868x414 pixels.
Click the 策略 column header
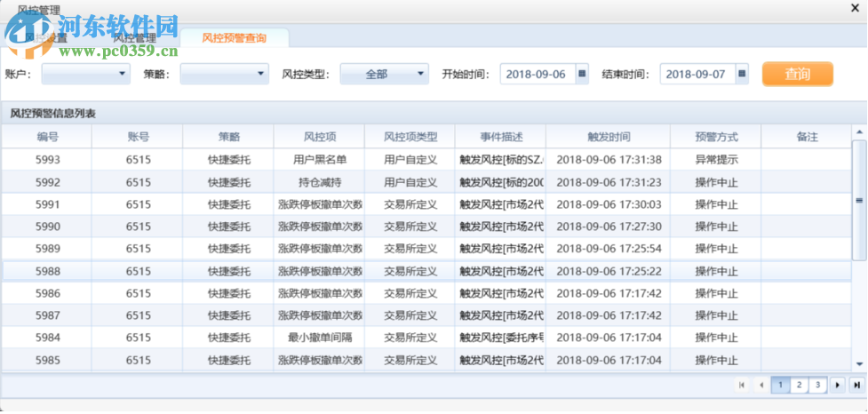pos(228,137)
